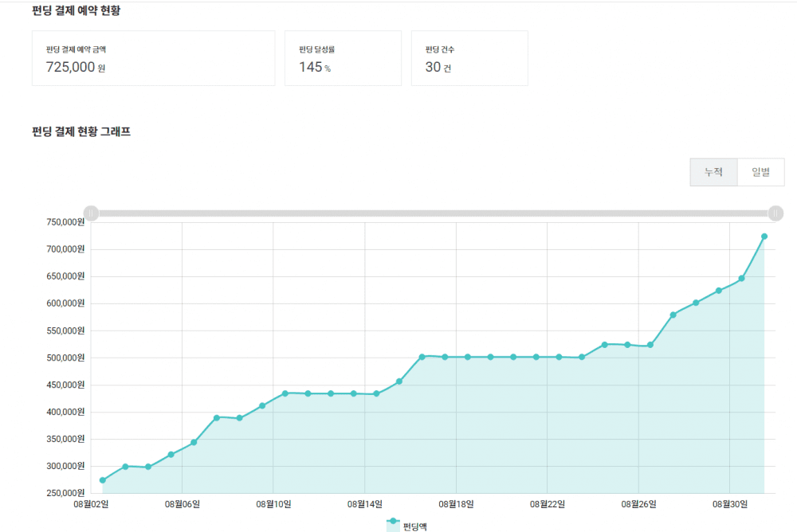797x532 pixels.
Task: Click the left range slider handle
Action: 91,213
